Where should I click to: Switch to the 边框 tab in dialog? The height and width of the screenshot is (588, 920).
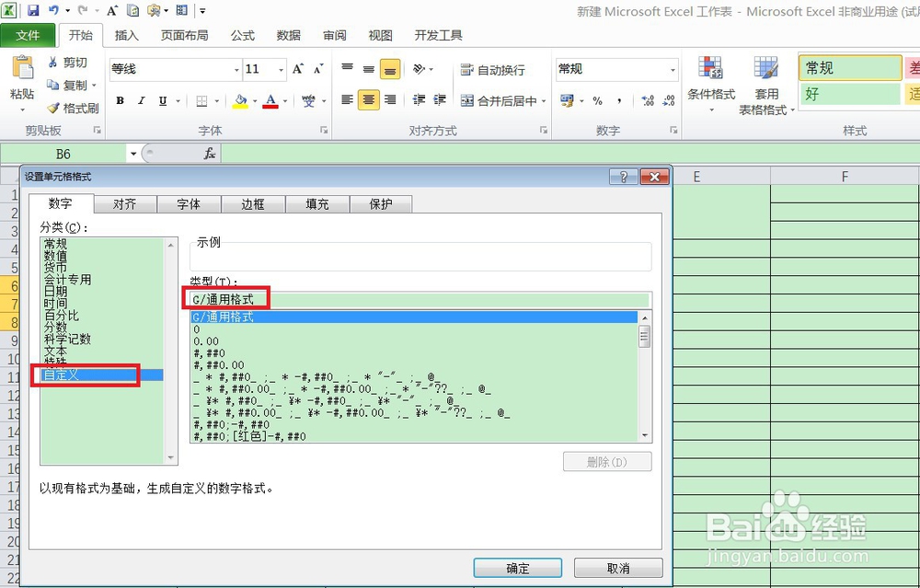tap(254, 203)
